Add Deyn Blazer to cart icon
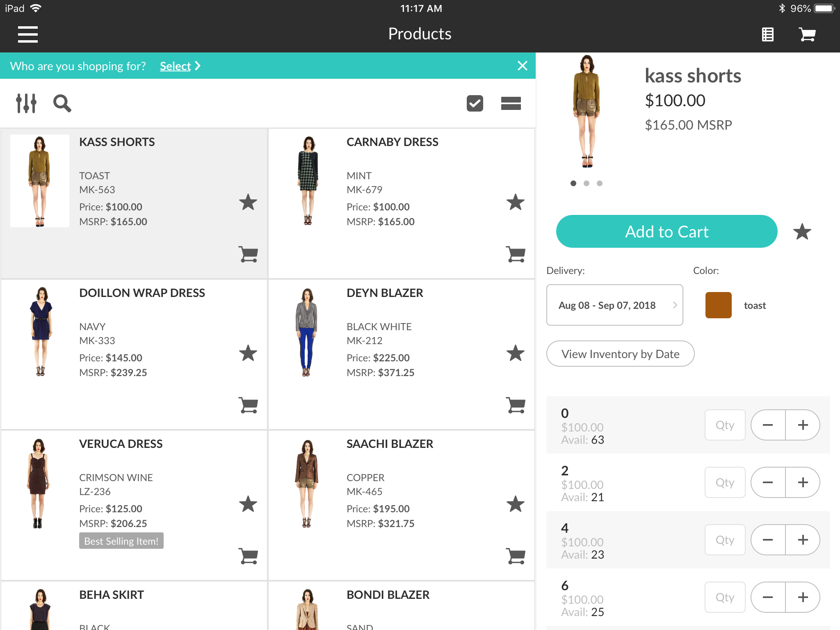 point(516,405)
